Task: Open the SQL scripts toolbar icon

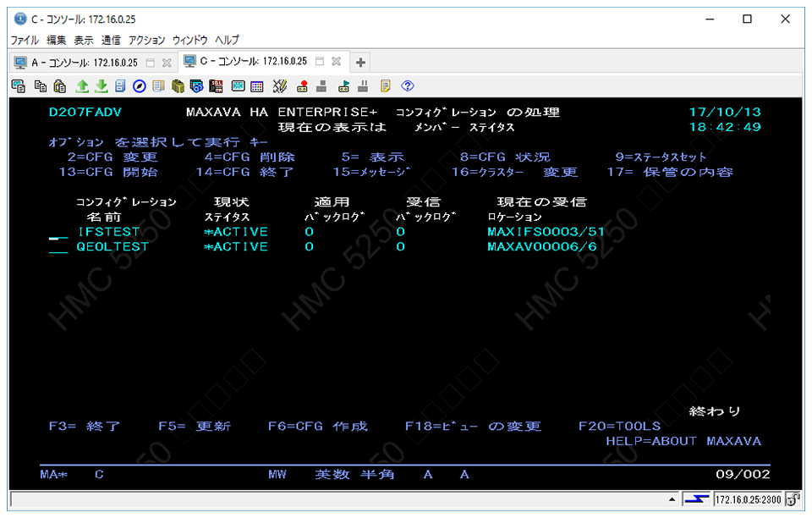Action: coord(216,86)
